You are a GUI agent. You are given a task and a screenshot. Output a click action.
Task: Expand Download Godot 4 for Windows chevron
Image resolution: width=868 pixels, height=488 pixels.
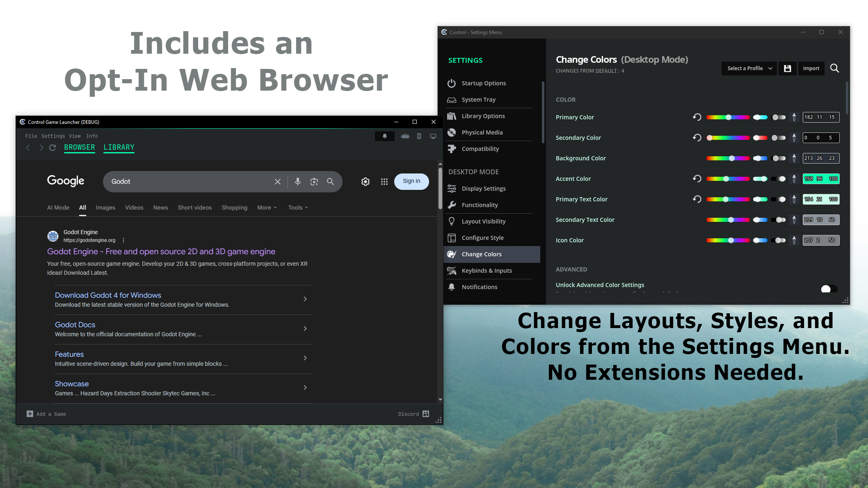[305, 299]
